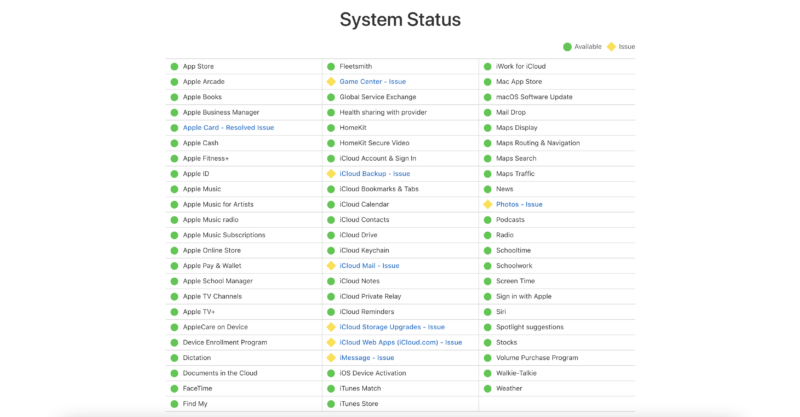The image size is (800, 417).
Task: Click the yellow issue icon beside Photos
Action: tap(488, 204)
